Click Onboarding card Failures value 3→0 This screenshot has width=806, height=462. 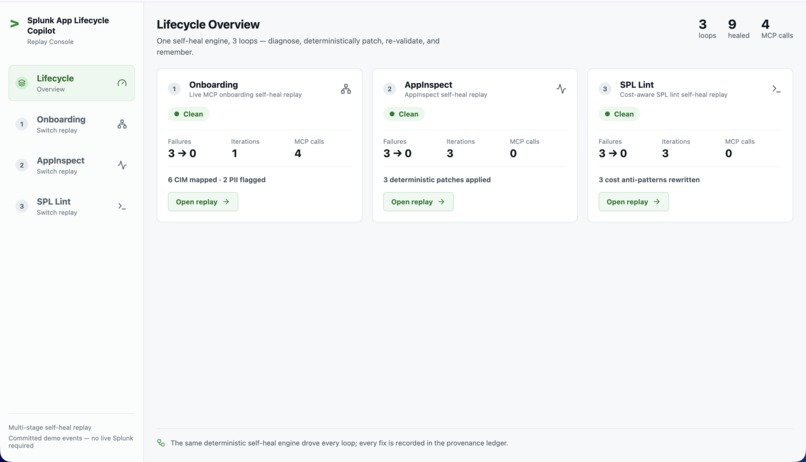click(x=182, y=153)
